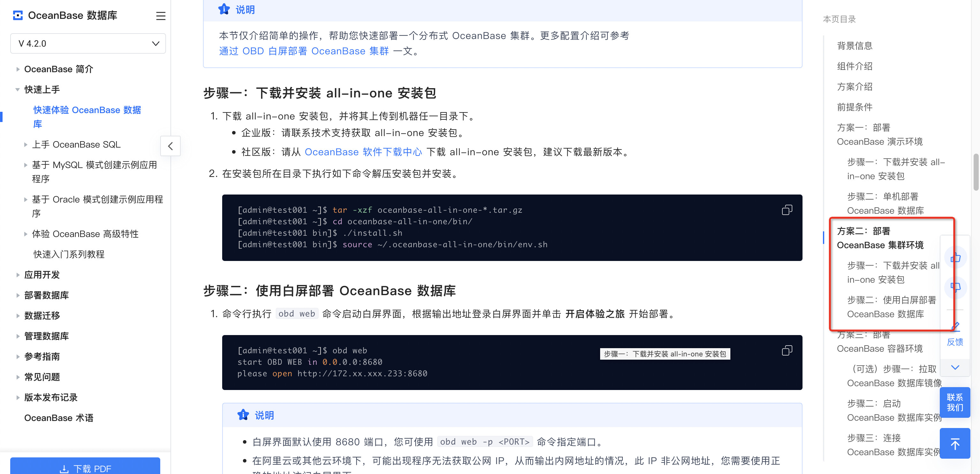Open 快速入门系列教程 page

point(69,254)
